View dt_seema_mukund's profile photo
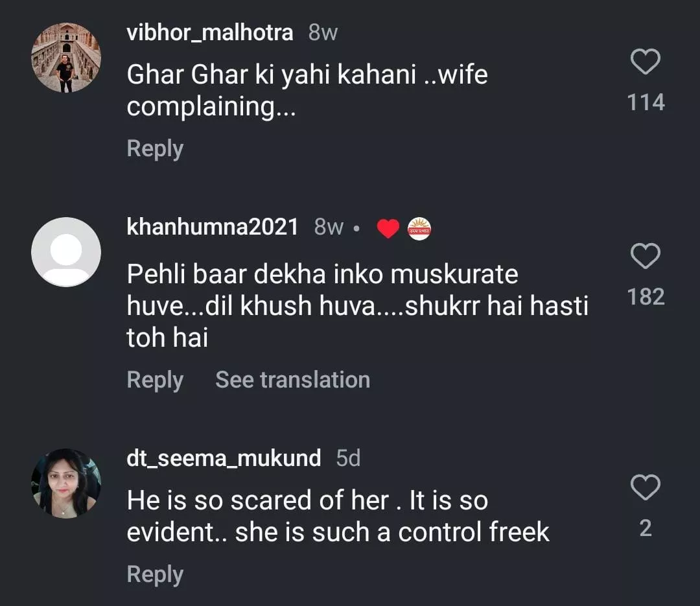The height and width of the screenshot is (606, 700). pos(66,484)
